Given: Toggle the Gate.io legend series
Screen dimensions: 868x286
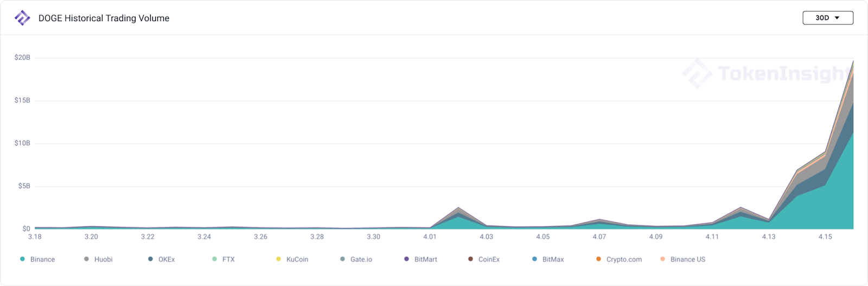Looking at the screenshot, I should pos(356,259).
